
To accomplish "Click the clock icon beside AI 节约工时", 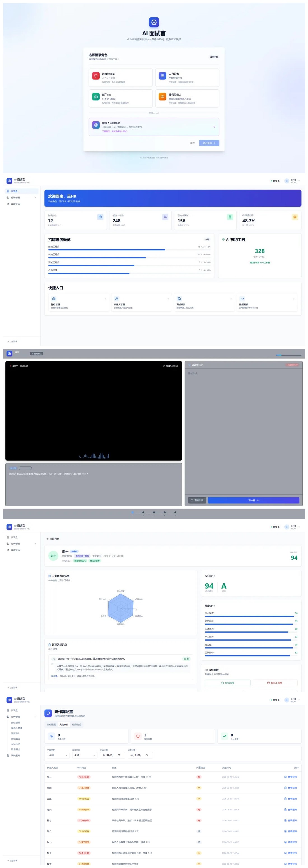I will click(x=223, y=240).
